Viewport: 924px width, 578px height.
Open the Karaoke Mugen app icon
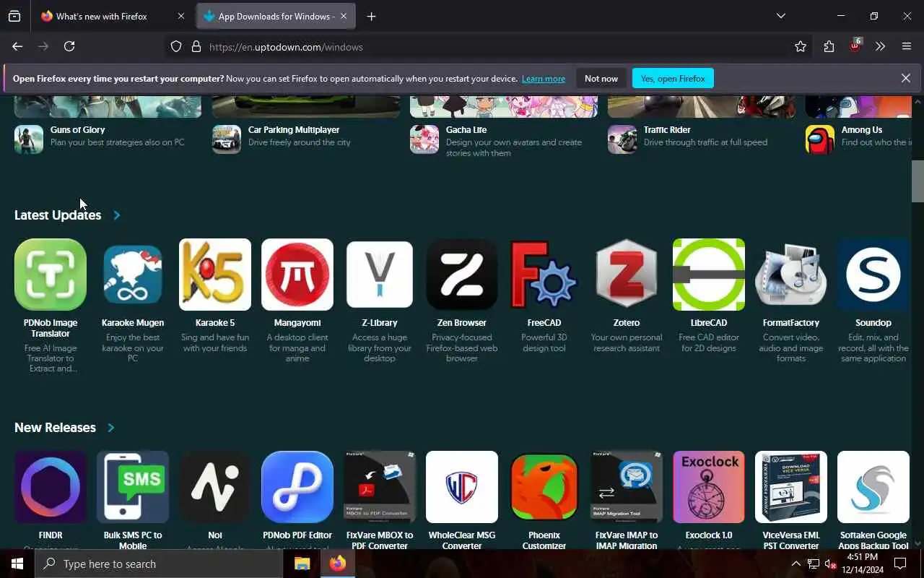tap(133, 275)
